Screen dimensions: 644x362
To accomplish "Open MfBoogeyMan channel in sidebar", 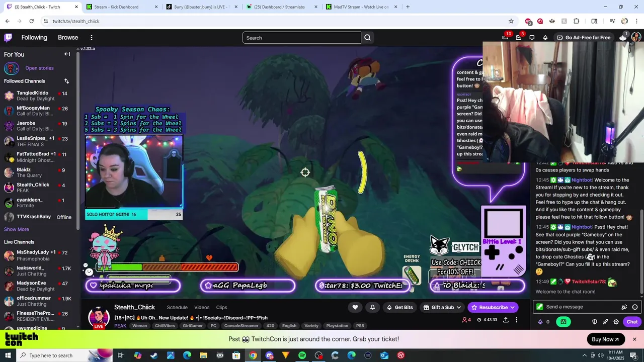I will (38, 111).
